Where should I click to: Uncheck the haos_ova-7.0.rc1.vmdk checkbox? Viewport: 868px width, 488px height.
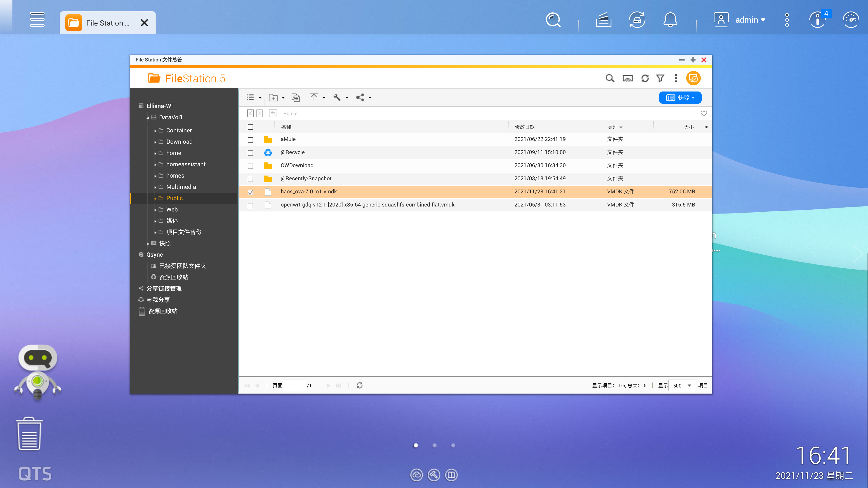tap(250, 192)
